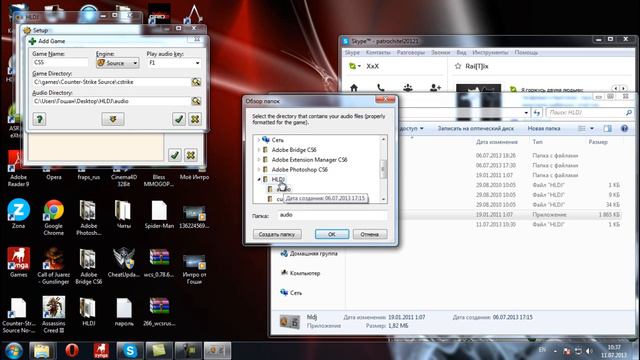This screenshot has height=360, width=640.
Task: Open the Инструменты menu in Skype
Action: [490, 53]
